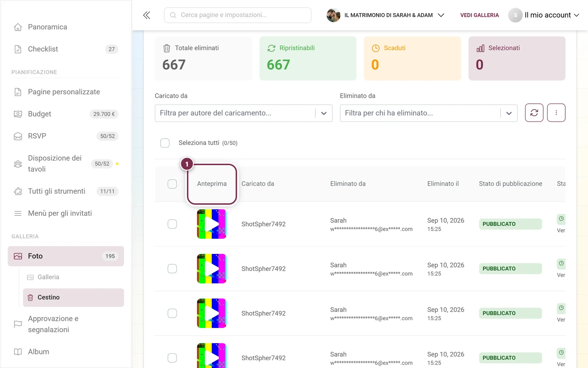Select the Foto section in sidebar
Viewport: 588px width, 368px height.
(x=66, y=256)
